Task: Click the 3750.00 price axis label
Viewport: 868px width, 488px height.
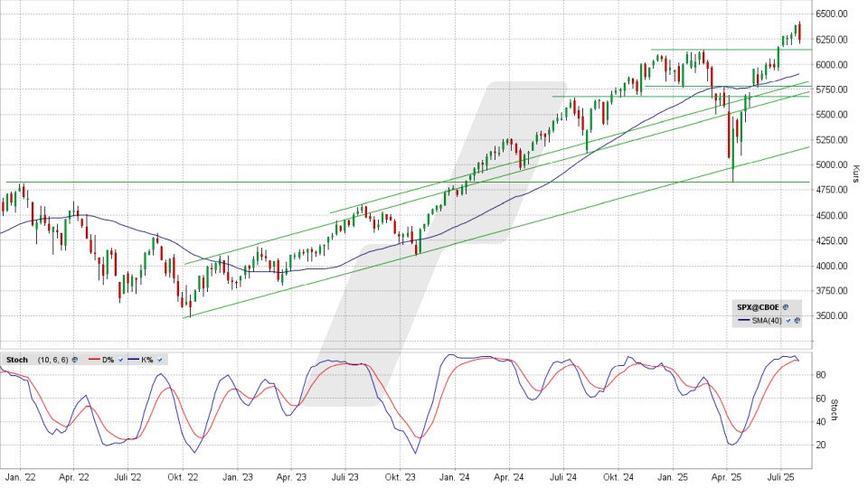Action: [x=833, y=290]
